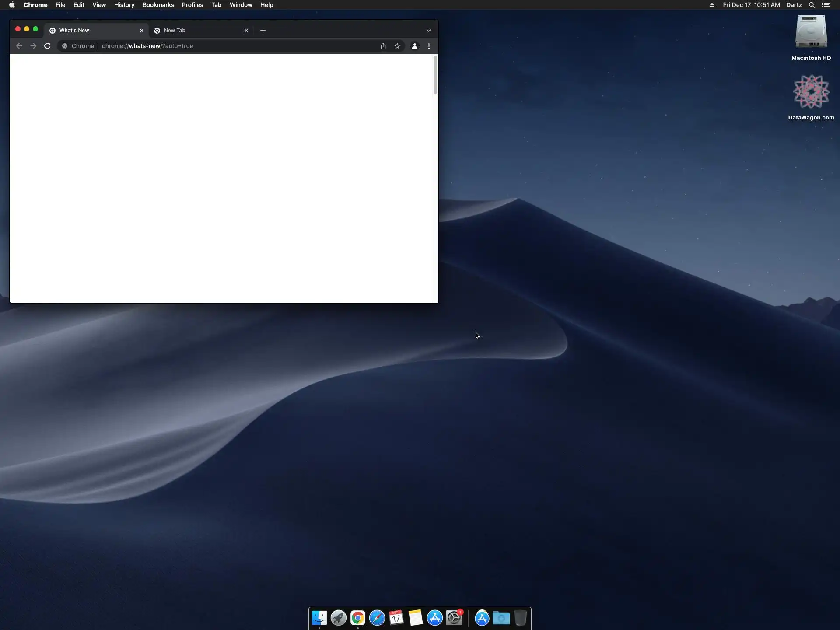Open Chrome three-dot menu
Screen dimensions: 840x630
click(x=429, y=46)
